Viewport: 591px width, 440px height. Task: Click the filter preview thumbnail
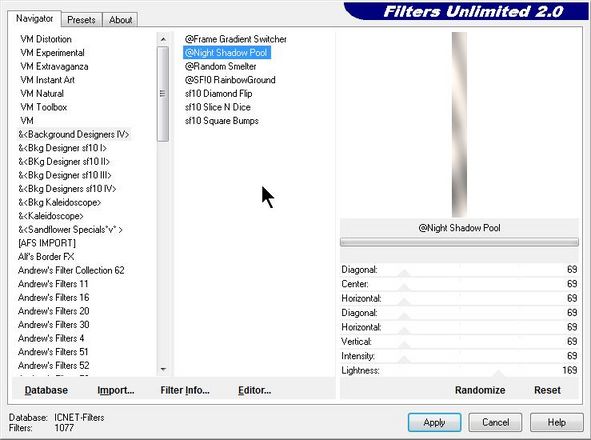459,124
